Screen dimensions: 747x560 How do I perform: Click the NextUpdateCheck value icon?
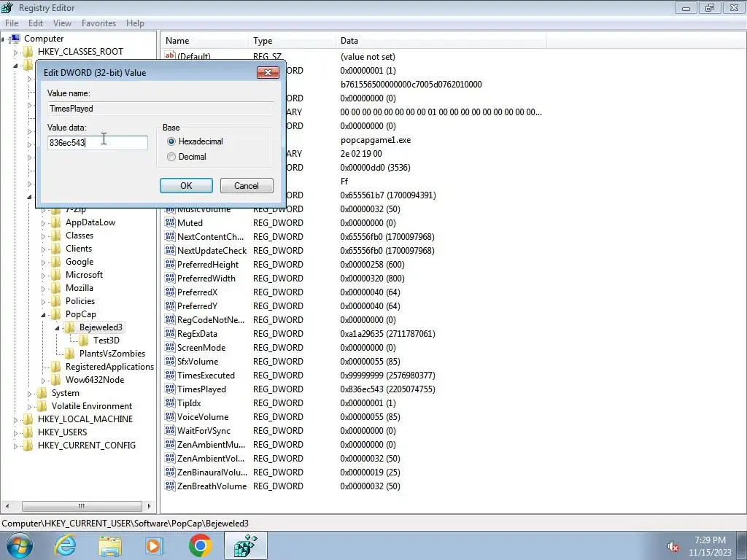coord(170,250)
